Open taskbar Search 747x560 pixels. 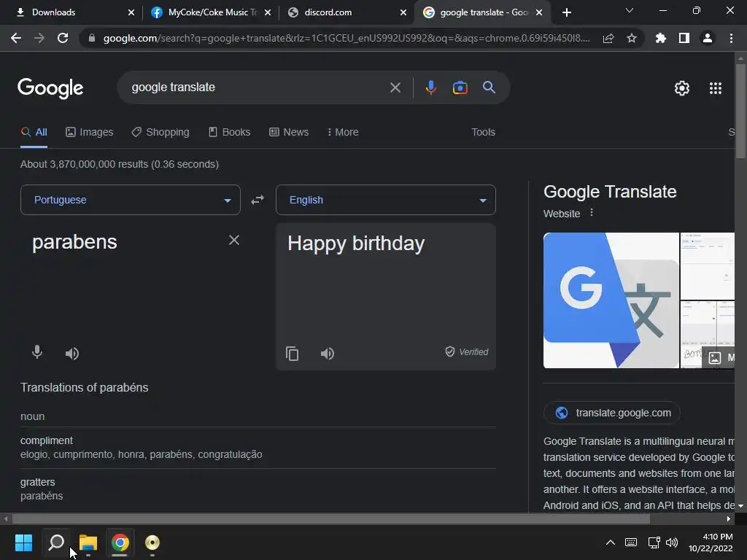(56, 542)
